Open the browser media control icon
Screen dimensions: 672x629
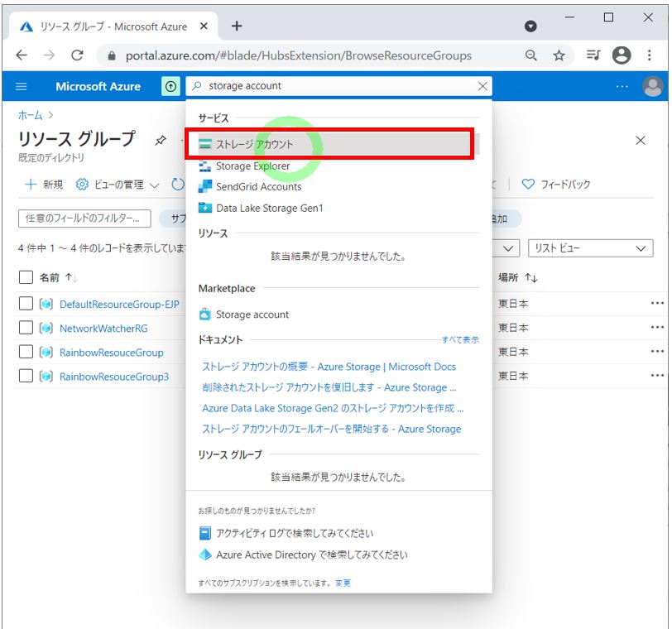pyautogui.click(x=593, y=55)
